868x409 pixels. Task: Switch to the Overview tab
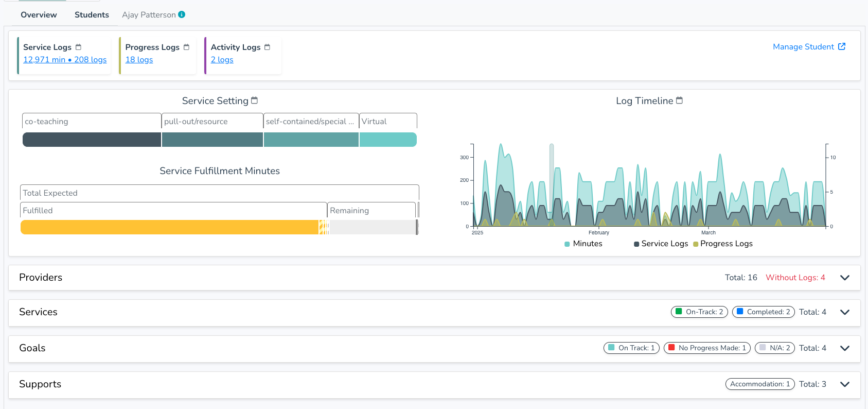(39, 15)
